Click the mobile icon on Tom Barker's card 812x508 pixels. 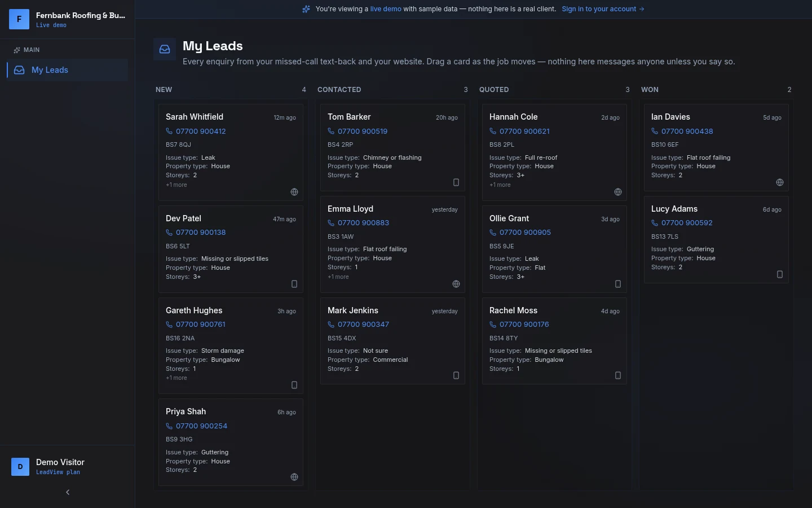tap(456, 182)
